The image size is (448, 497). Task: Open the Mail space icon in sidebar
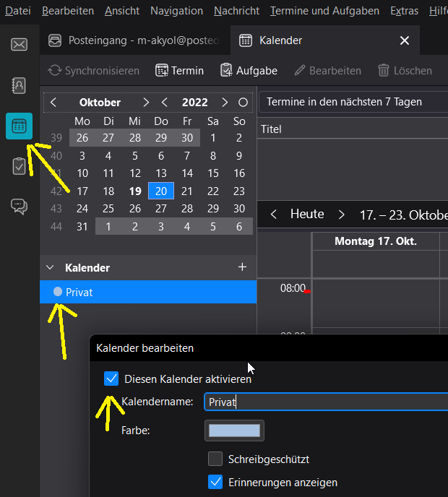pos(20,45)
